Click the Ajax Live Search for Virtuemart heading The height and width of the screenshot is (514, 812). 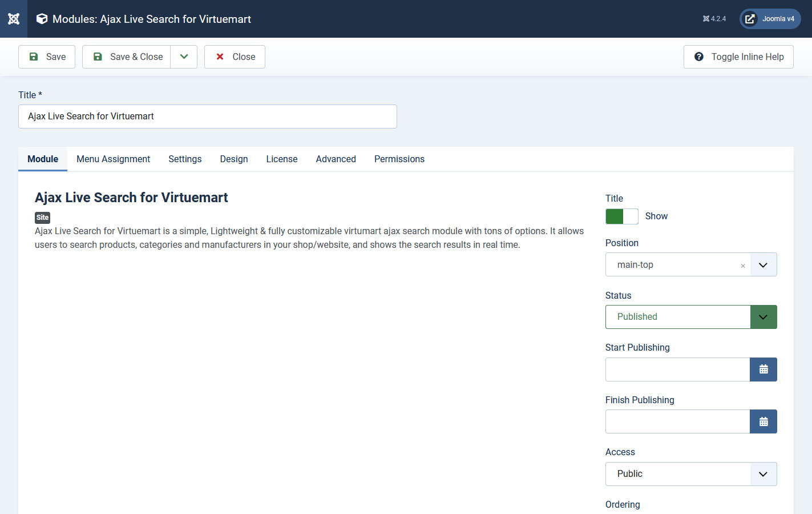(x=131, y=198)
